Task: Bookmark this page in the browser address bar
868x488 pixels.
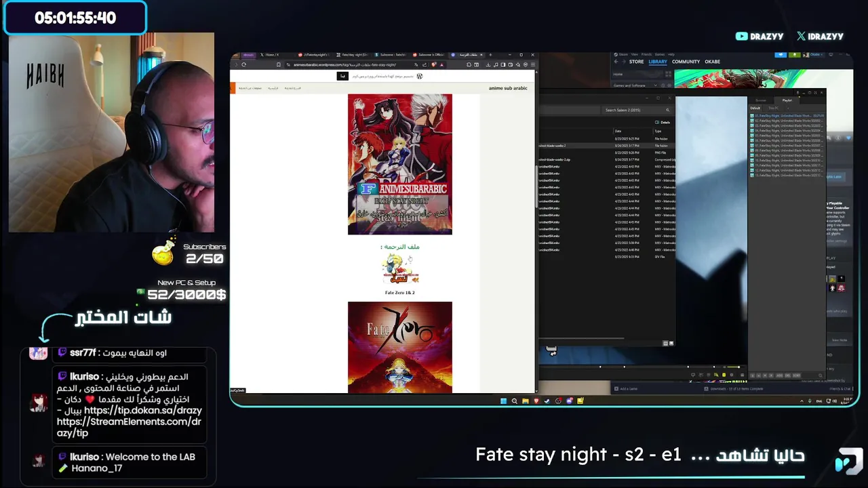Action: coord(278,64)
